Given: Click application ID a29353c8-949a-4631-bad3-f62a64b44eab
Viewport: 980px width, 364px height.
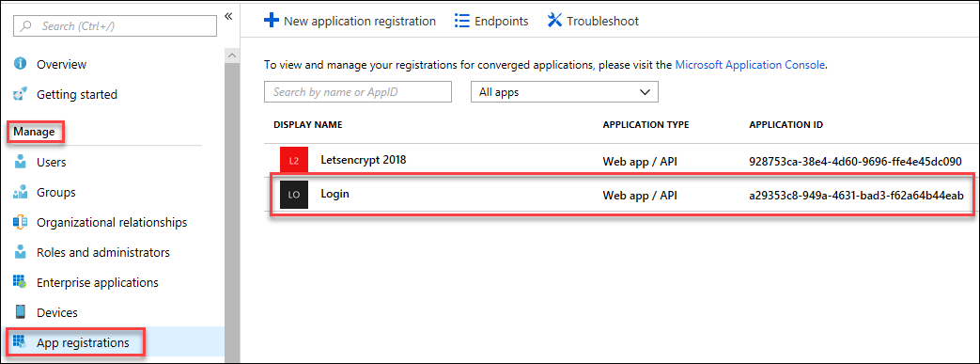Looking at the screenshot, I should (856, 195).
